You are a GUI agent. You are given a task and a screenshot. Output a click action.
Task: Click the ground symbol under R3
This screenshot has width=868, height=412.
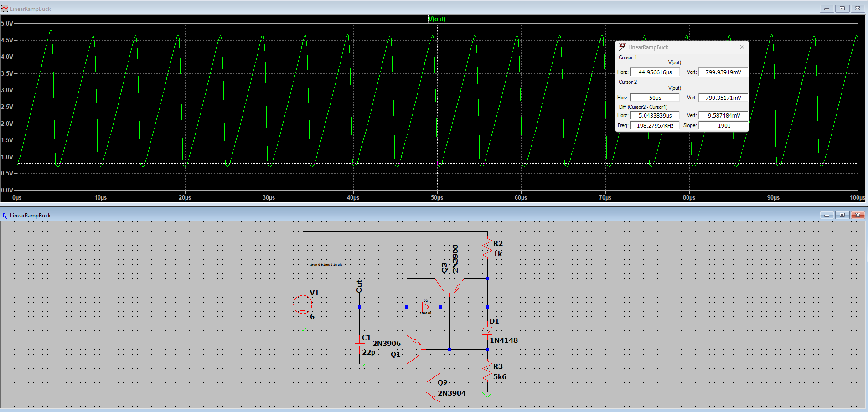pyautogui.click(x=487, y=394)
